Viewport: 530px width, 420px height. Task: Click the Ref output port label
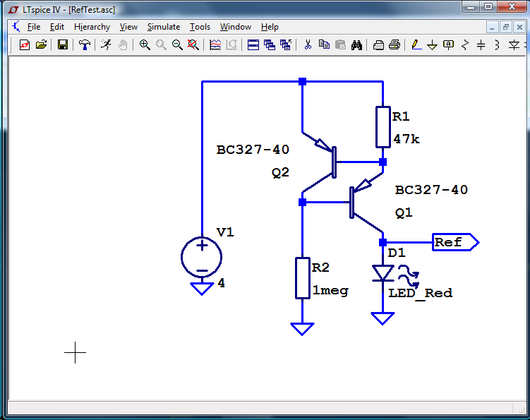click(456, 242)
